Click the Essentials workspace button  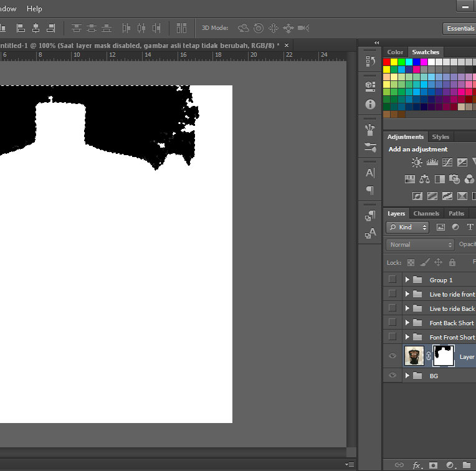(x=460, y=29)
